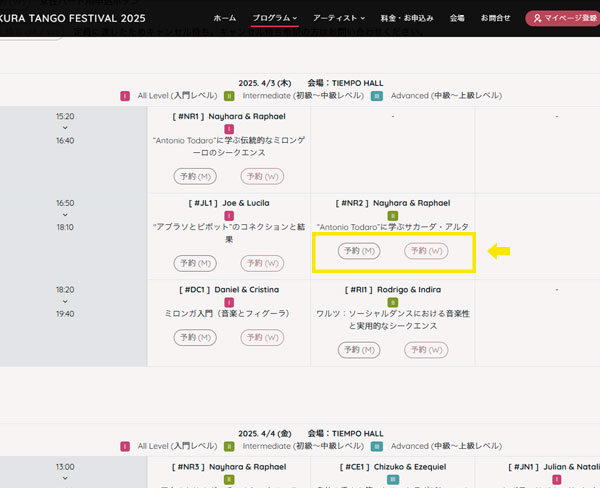Expand the アーティスト dropdown menu
Viewport: 600px width, 488px height.
(x=342, y=18)
